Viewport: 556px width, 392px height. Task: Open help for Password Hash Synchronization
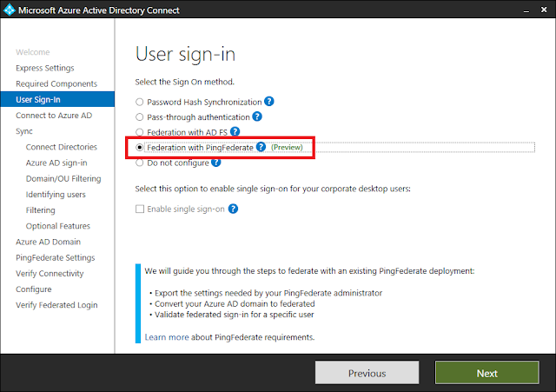(x=269, y=102)
